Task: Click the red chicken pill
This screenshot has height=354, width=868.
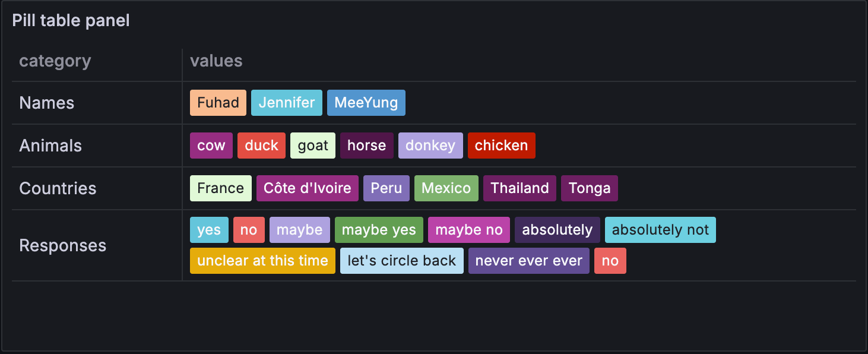Action: coord(501,146)
